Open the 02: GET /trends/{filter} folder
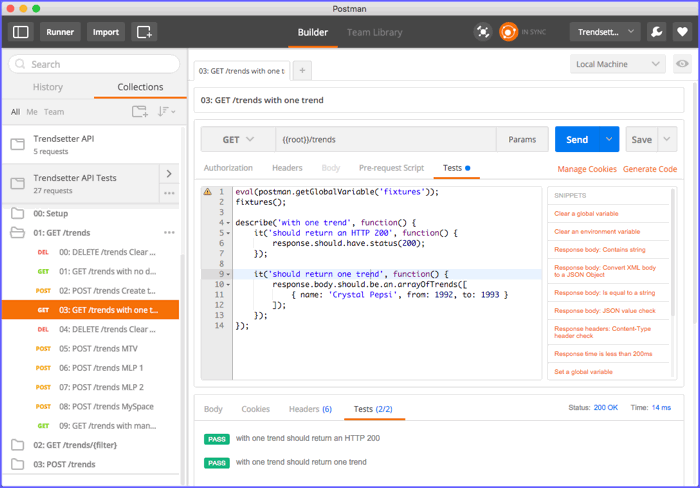 91,445
